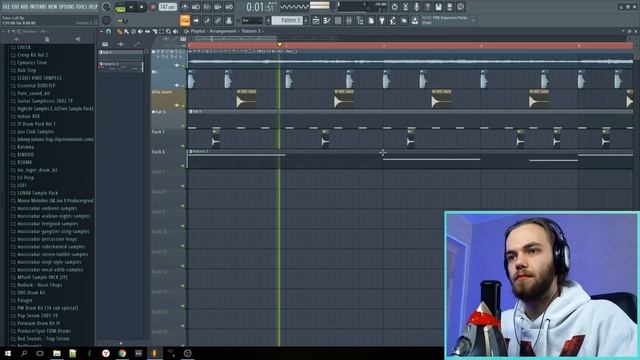Screen dimensions: 640x360
Task: Click the yellow playhead marker on timeline
Action: tap(280, 44)
